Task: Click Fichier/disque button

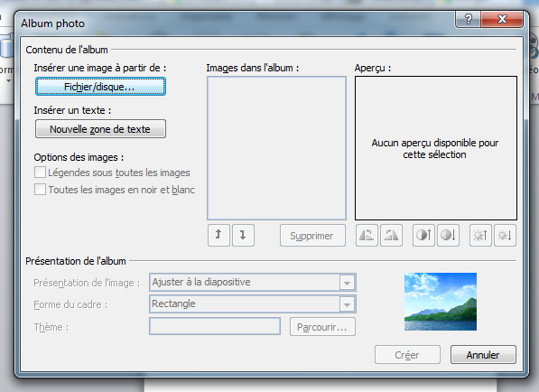Action: point(100,87)
